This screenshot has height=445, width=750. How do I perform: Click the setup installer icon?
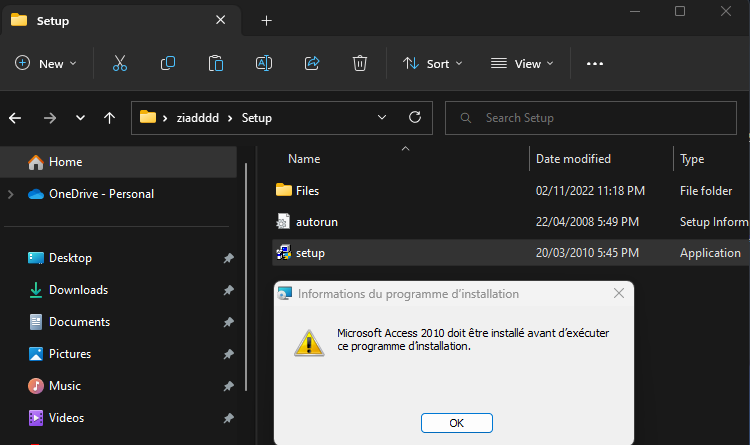pyautogui.click(x=283, y=253)
